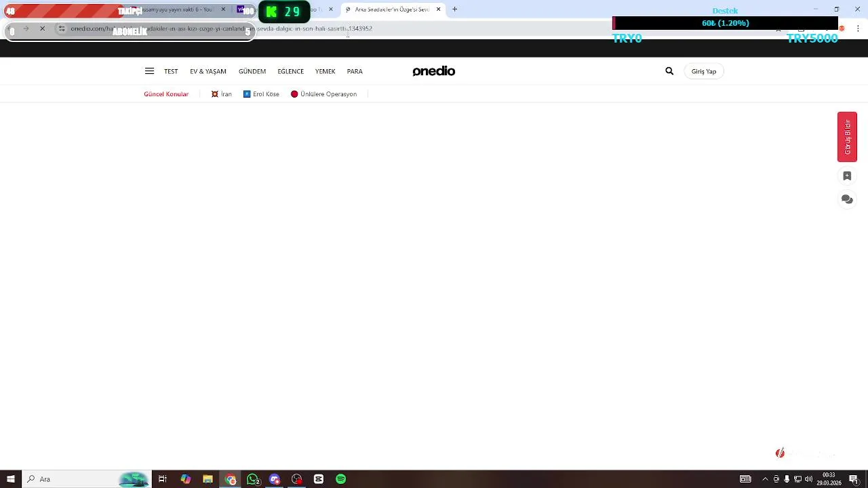Open the volume control in system tray
Image resolution: width=868 pixels, height=488 pixels.
pos(808,479)
